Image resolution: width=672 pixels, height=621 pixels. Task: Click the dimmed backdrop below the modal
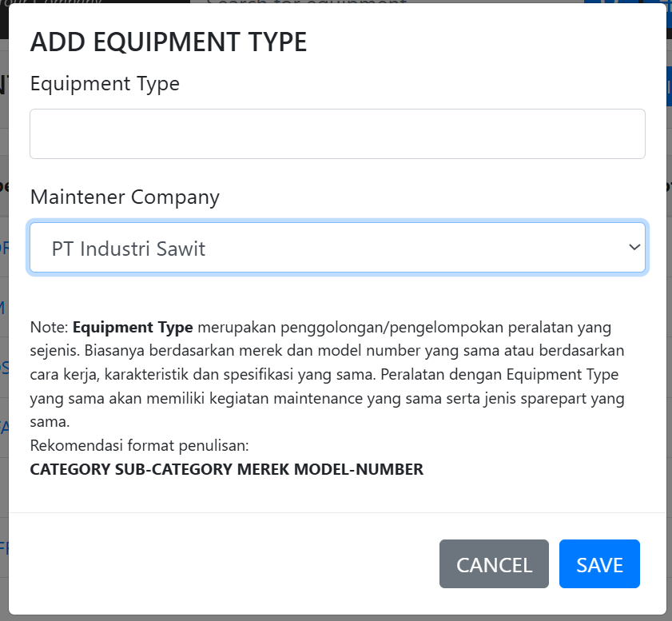click(x=336, y=618)
